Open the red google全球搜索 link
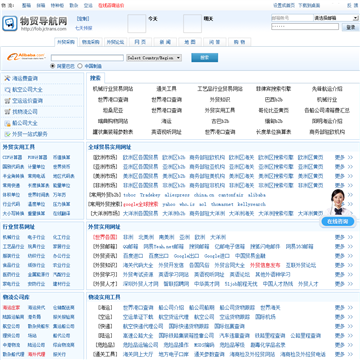This screenshot has width=360, height=360. click(141, 204)
